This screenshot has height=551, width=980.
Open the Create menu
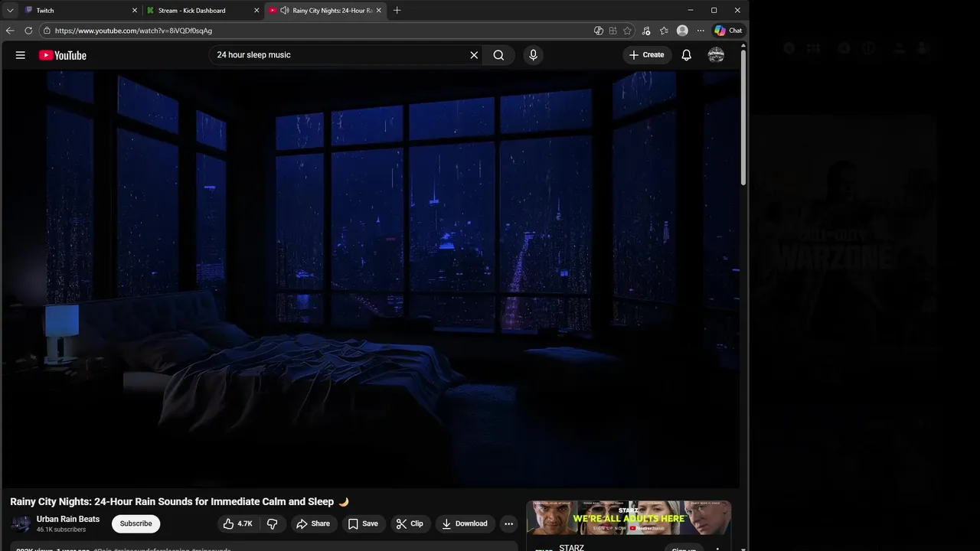click(x=647, y=55)
